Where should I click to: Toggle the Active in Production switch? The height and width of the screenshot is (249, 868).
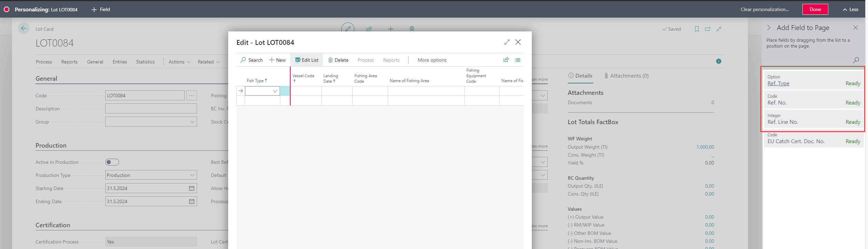pos(112,162)
